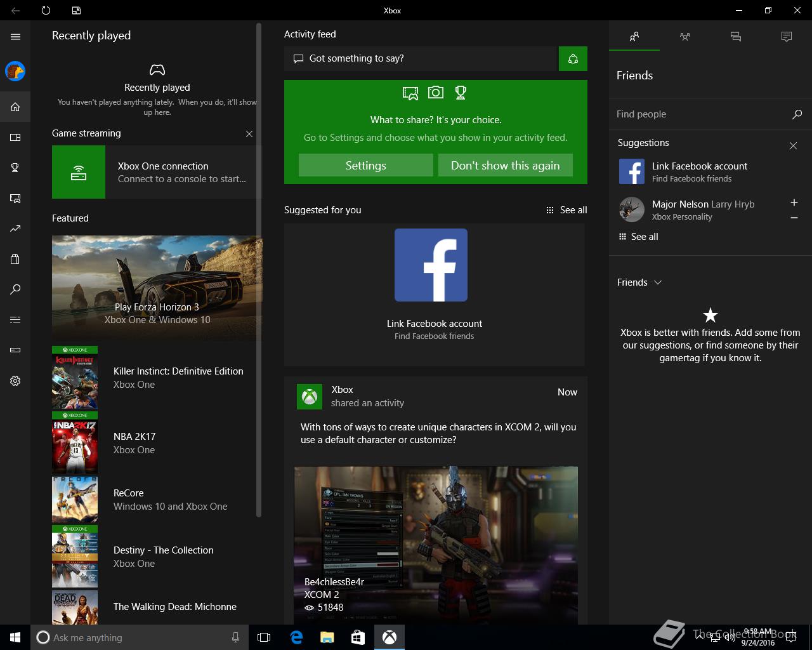Type field: click Got something to say
This screenshot has height=650, width=812.
[x=420, y=58]
